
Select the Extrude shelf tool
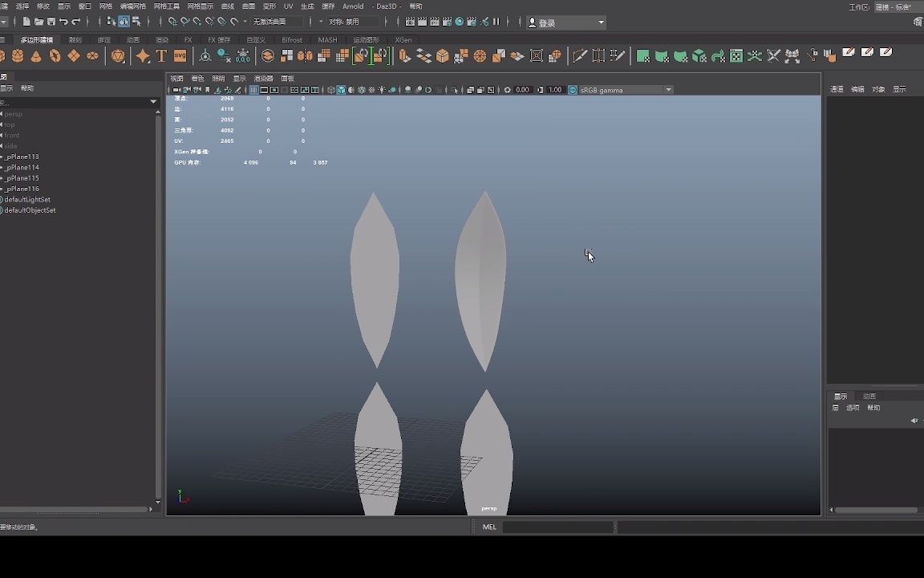click(x=404, y=56)
